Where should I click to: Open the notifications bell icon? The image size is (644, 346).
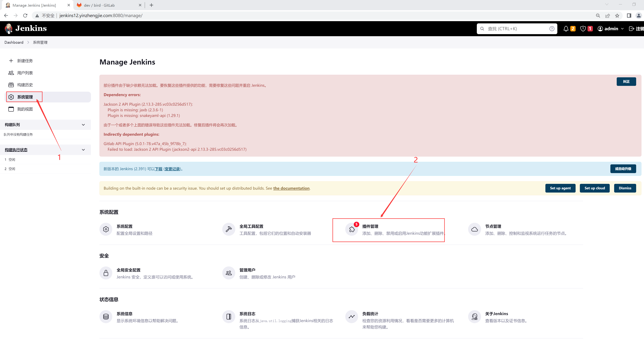pos(566,29)
